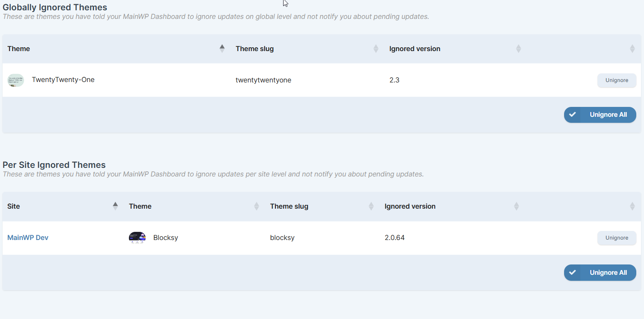Image resolution: width=644 pixels, height=319 pixels.
Task: Click the Blocksy theme icon
Action: (137, 237)
